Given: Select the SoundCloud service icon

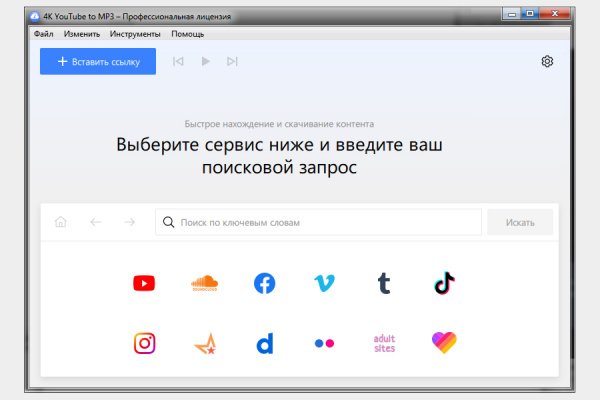Looking at the screenshot, I should 204,283.
